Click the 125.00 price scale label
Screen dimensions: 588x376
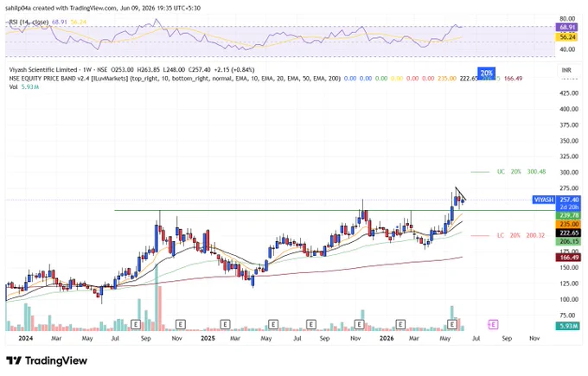click(569, 284)
